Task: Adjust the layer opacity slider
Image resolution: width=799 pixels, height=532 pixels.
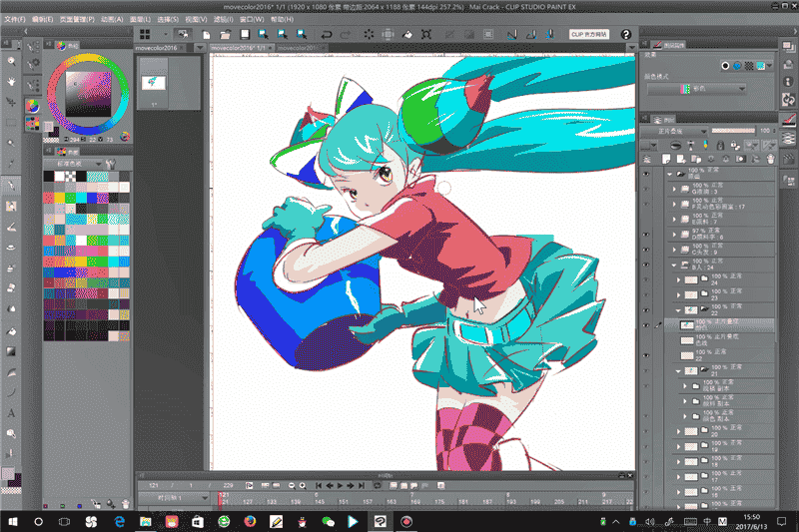Action: pos(733,131)
